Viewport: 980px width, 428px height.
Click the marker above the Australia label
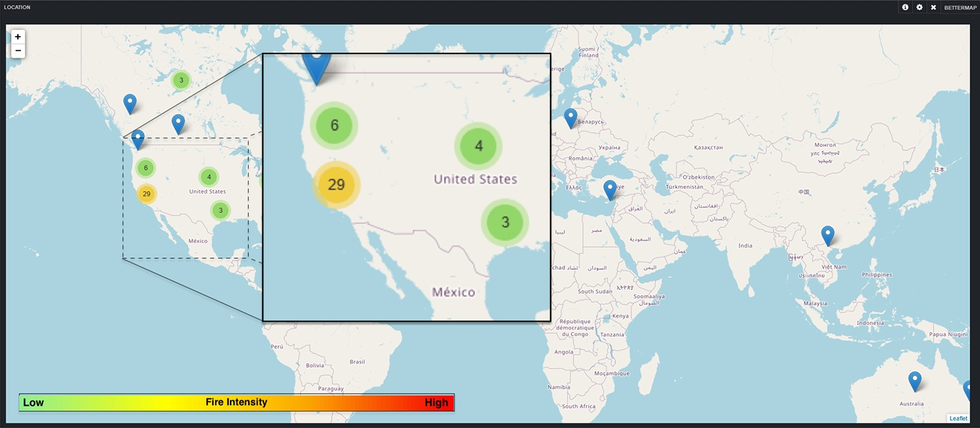(915, 380)
